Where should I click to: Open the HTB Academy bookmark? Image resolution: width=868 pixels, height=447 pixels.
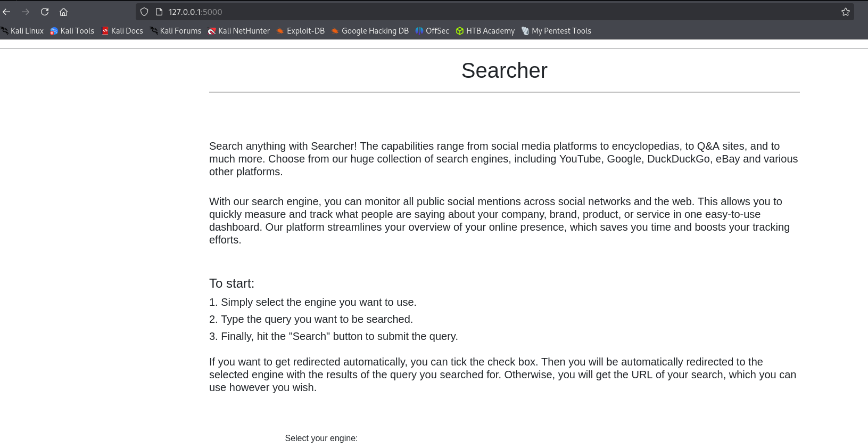point(485,31)
